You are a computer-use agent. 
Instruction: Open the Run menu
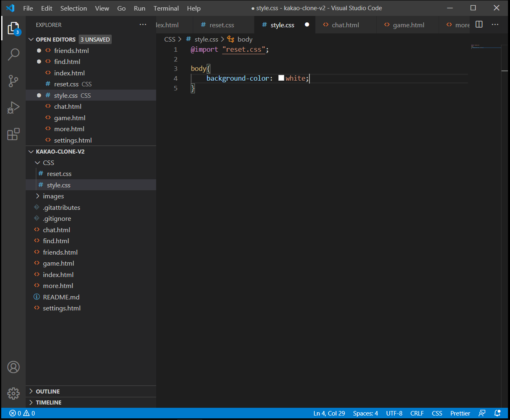[x=139, y=8]
